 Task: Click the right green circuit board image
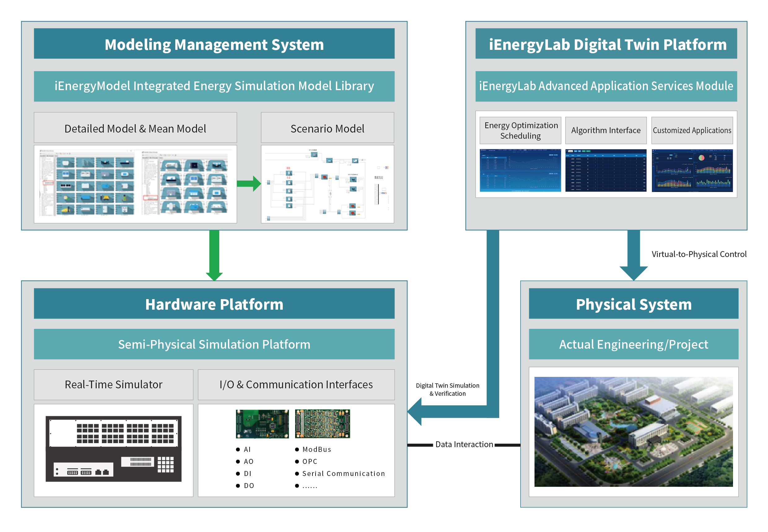point(322,424)
